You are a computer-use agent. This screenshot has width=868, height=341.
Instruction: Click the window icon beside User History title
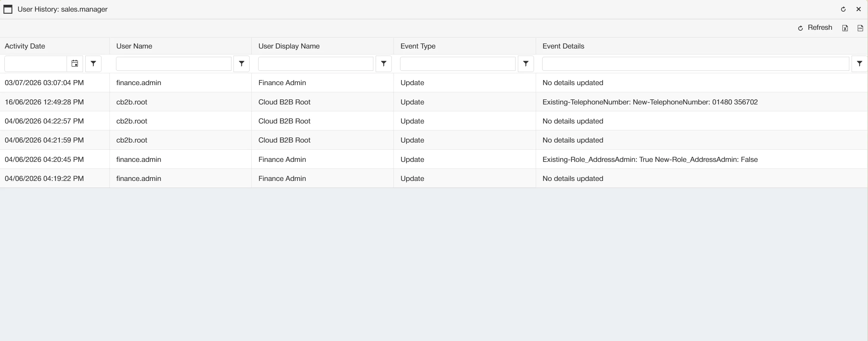tap(8, 9)
